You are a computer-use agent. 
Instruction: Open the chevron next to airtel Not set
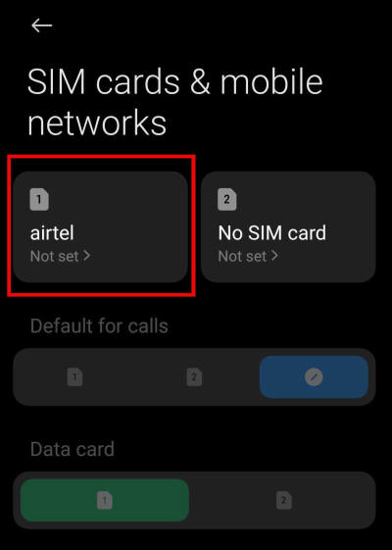86,256
